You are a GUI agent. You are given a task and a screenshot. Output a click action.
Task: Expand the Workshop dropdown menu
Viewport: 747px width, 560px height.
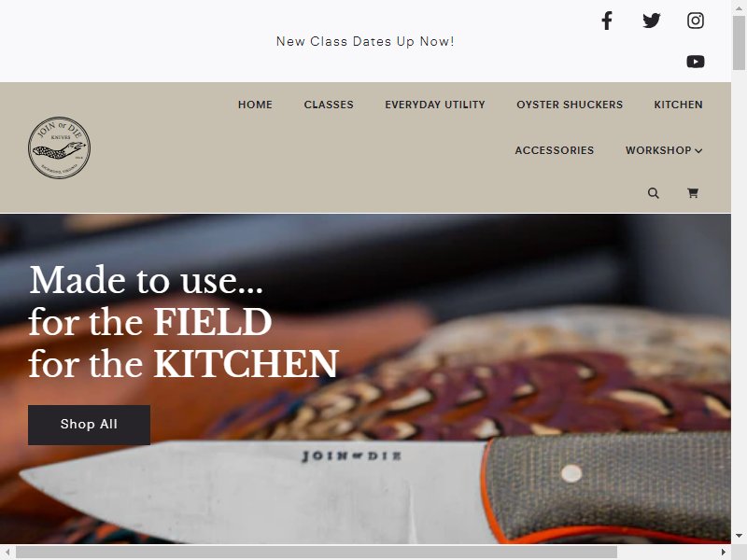(x=664, y=150)
